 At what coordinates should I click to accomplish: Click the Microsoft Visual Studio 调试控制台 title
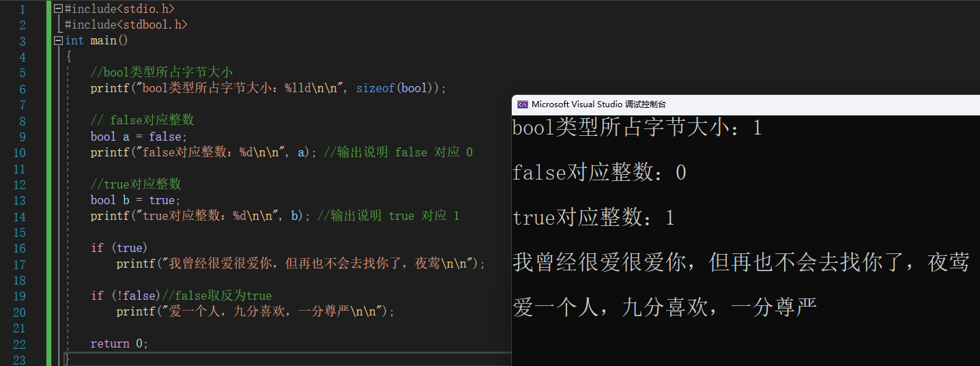click(599, 104)
